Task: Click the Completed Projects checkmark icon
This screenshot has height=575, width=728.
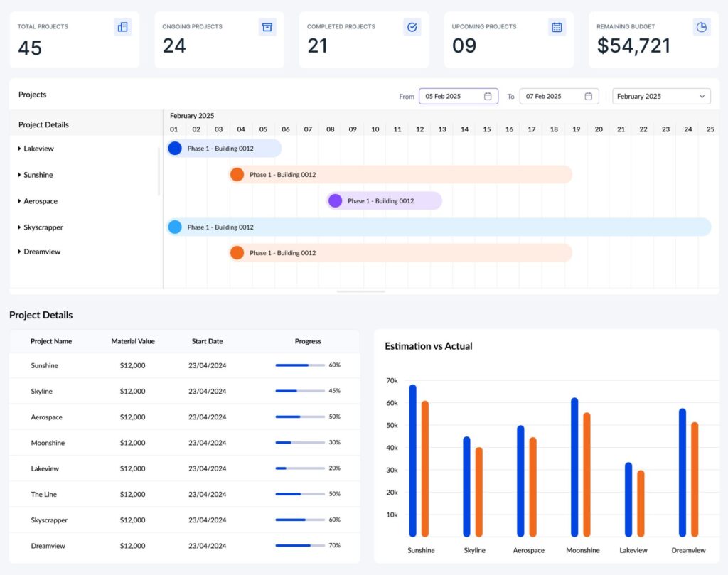Action: point(412,26)
